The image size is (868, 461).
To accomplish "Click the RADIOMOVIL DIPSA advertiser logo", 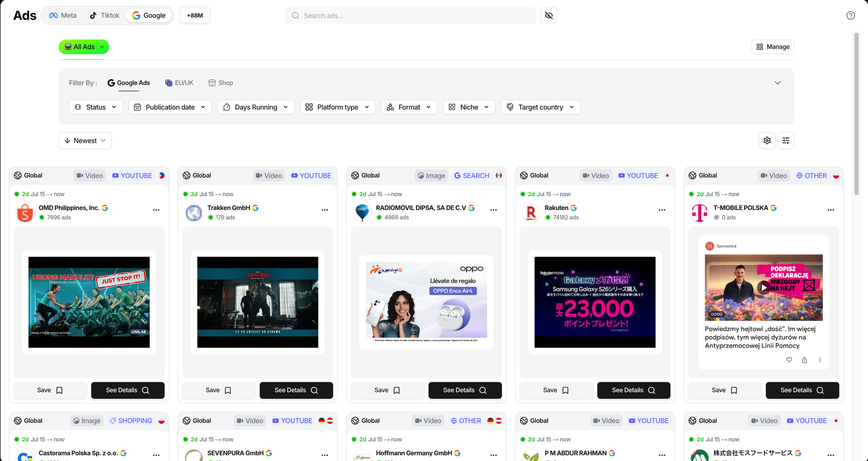I will (x=362, y=213).
